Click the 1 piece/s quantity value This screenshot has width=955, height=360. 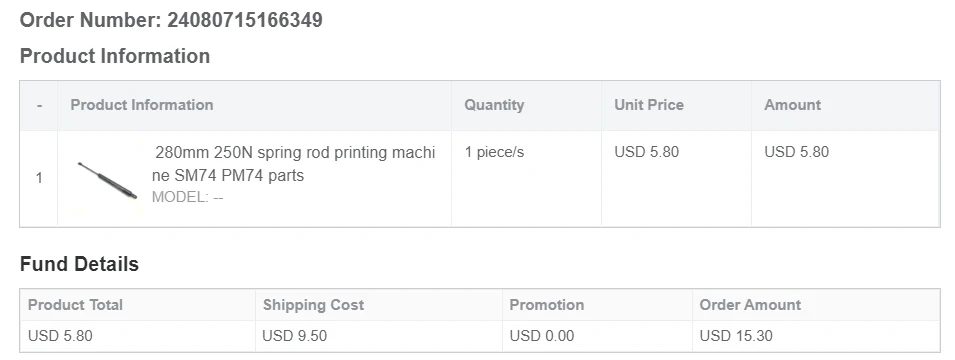click(494, 152)
